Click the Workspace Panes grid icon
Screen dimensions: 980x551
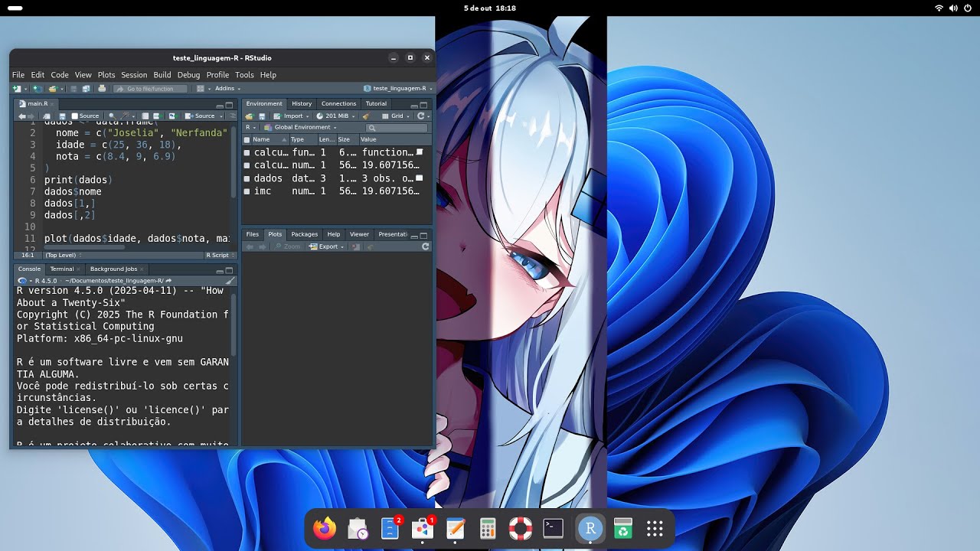coord(201,89)
